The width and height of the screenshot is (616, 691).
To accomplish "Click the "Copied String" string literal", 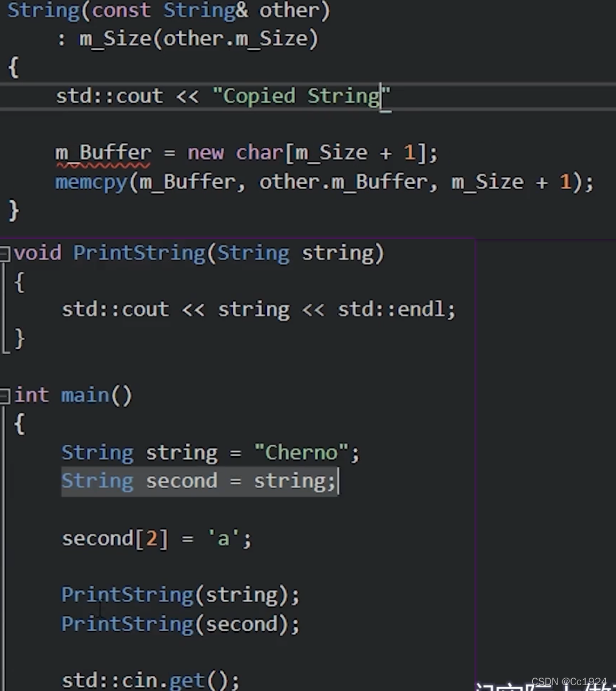I will coord(302,96).
